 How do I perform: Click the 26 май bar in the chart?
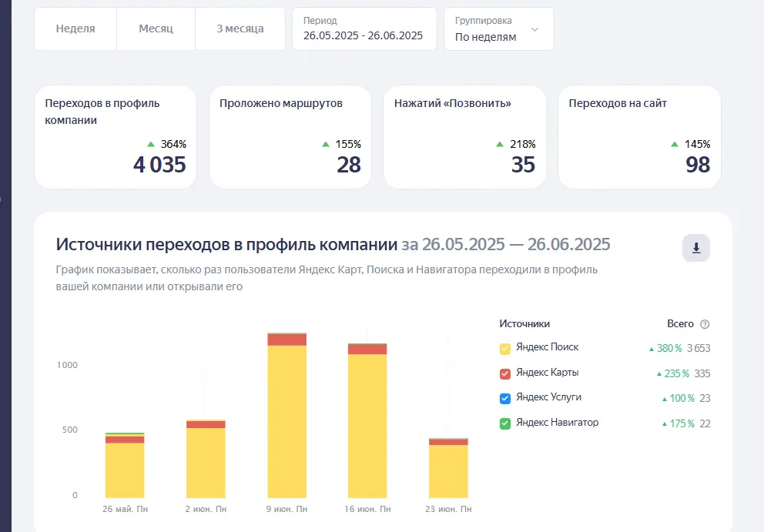125,465
